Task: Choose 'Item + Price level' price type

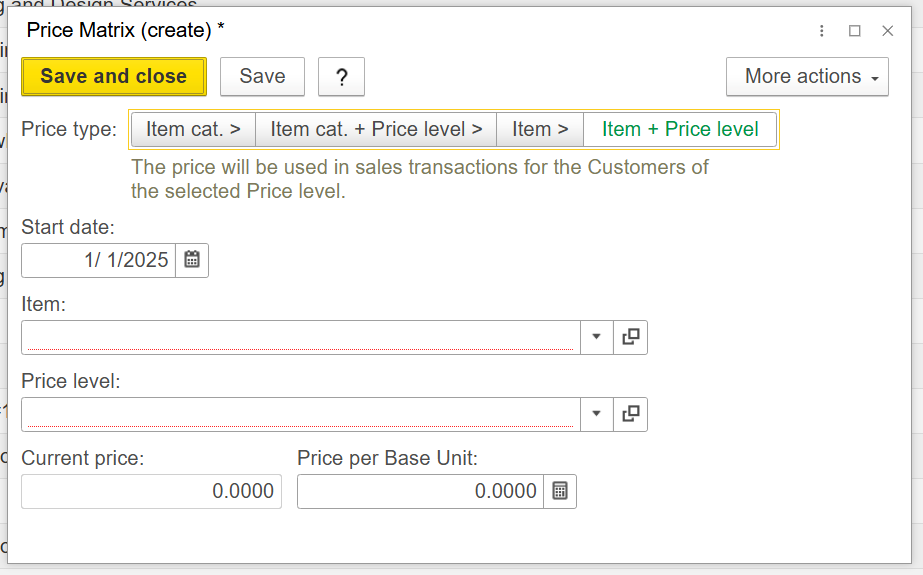Action: point(680,129)
